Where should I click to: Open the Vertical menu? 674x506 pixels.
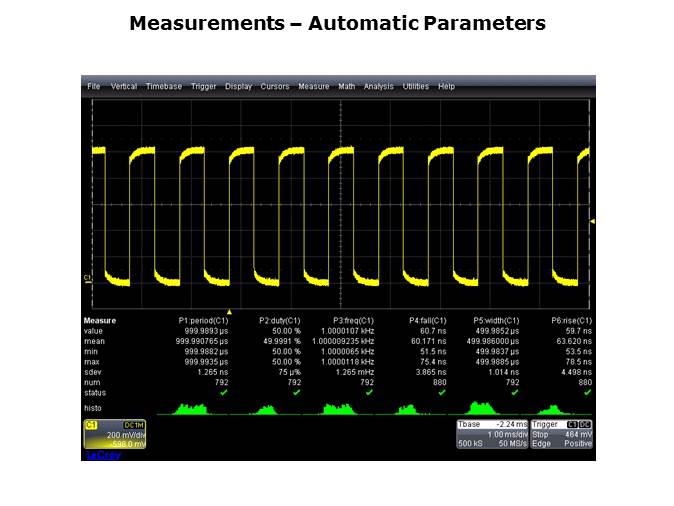[124, 87]
